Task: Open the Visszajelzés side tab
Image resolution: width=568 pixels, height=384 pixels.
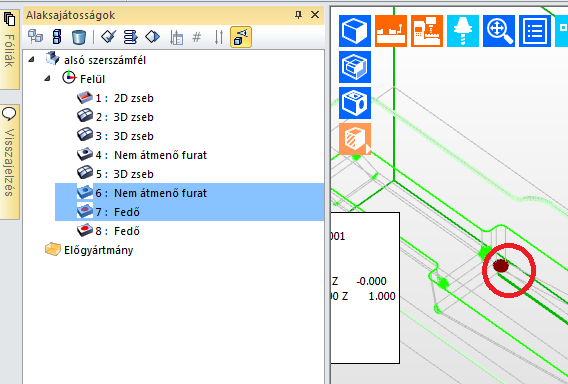Action: pyautogui.click(x=9, y=153)
